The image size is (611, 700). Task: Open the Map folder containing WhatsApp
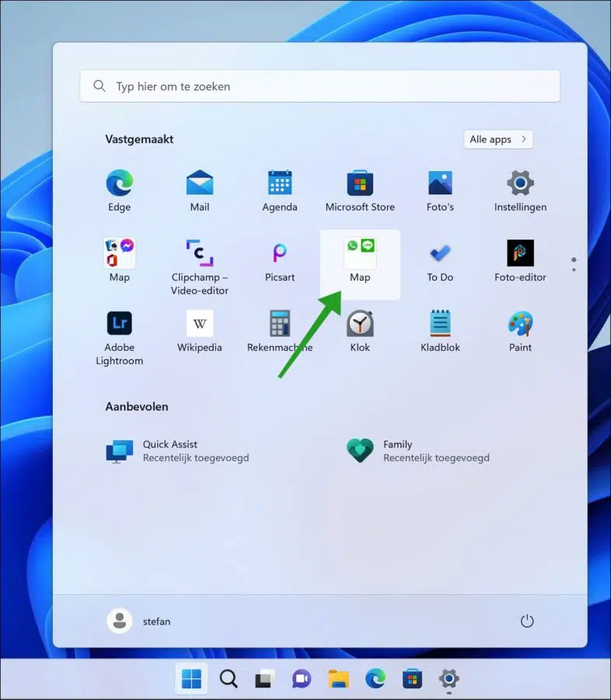click(x=360, y=264)
